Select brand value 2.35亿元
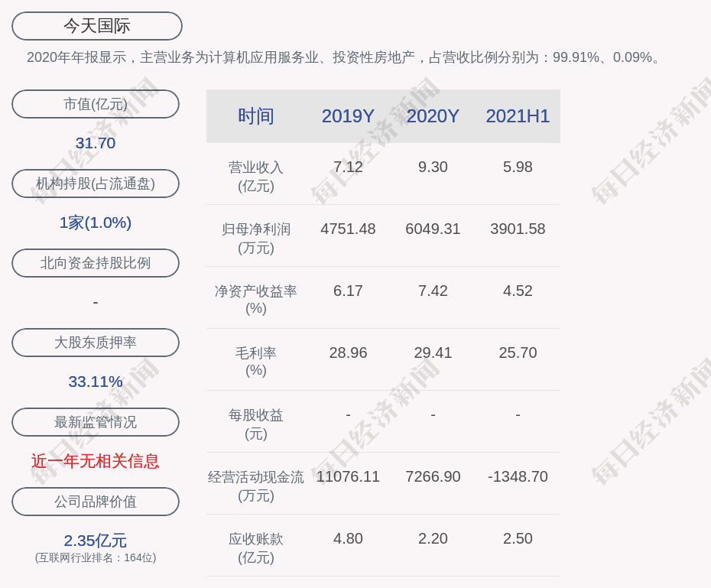This screenshot has height=588, width=711. [96, 541]
